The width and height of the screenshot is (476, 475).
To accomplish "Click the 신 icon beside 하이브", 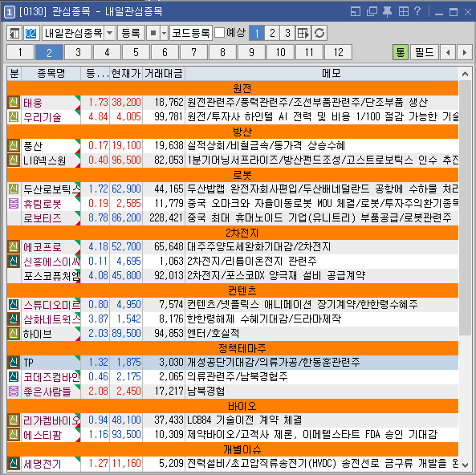I will pos(14,334).
